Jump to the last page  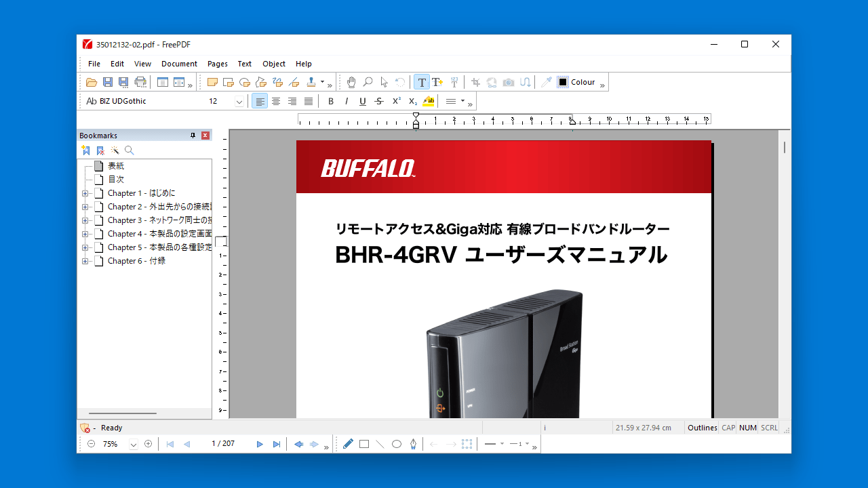pos(277,444)
